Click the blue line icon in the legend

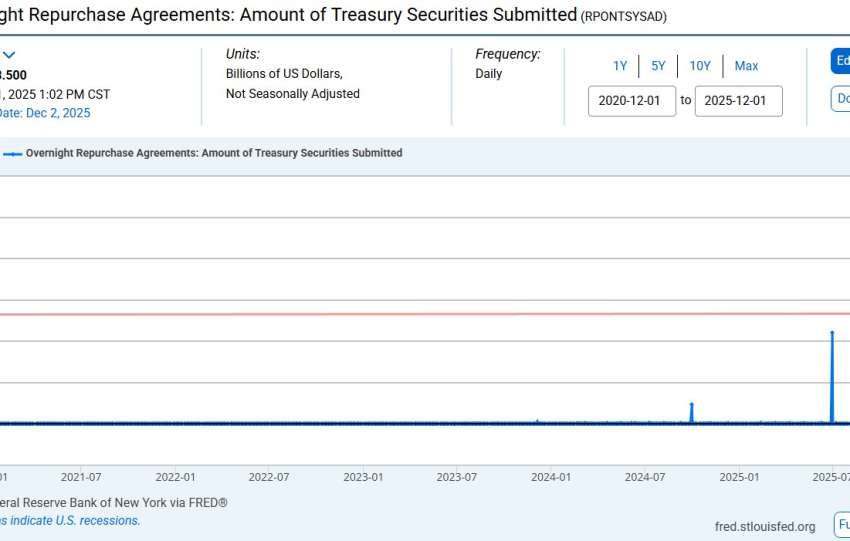pyautogui.click(x=12, y=154)
